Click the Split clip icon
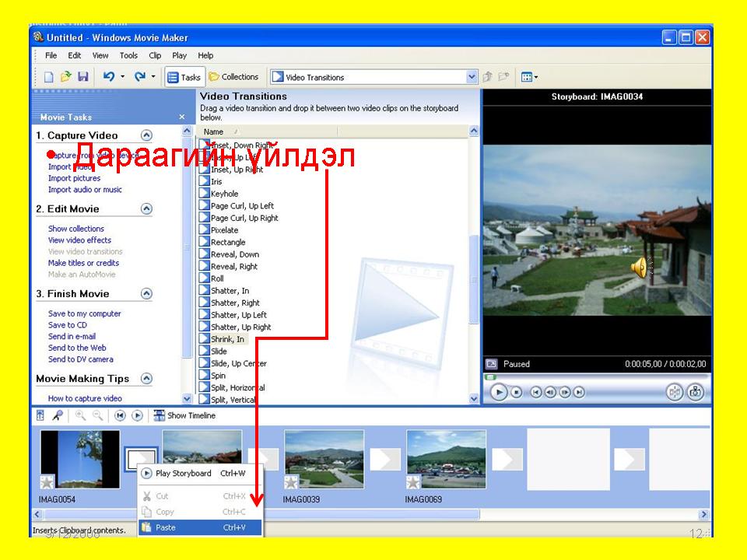 674,393
